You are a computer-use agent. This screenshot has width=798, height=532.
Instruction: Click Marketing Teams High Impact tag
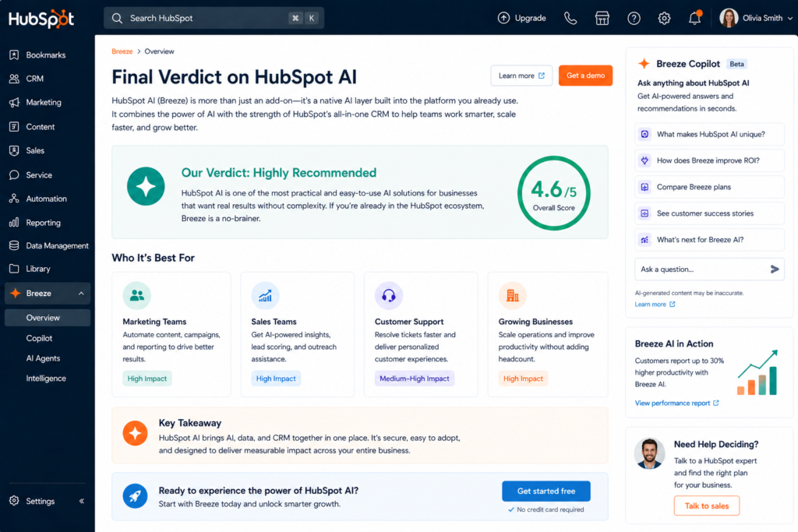(x=147, y=379)
